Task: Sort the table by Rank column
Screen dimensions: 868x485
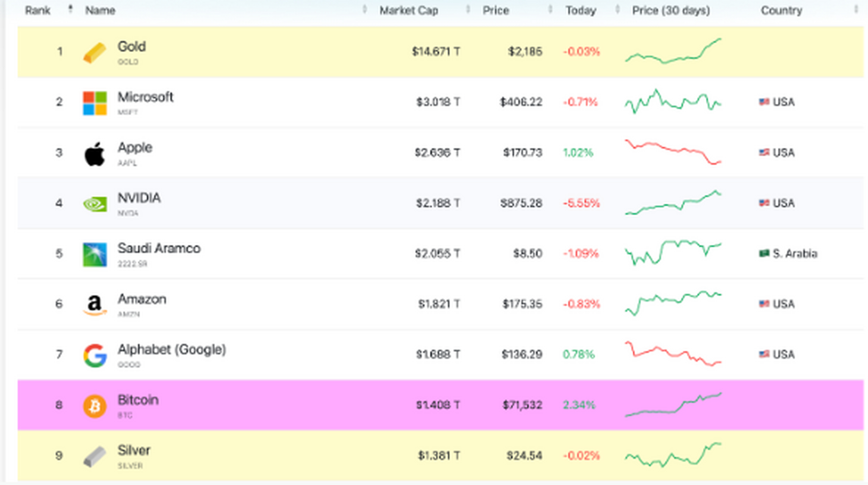Action: tap(70, 9)
